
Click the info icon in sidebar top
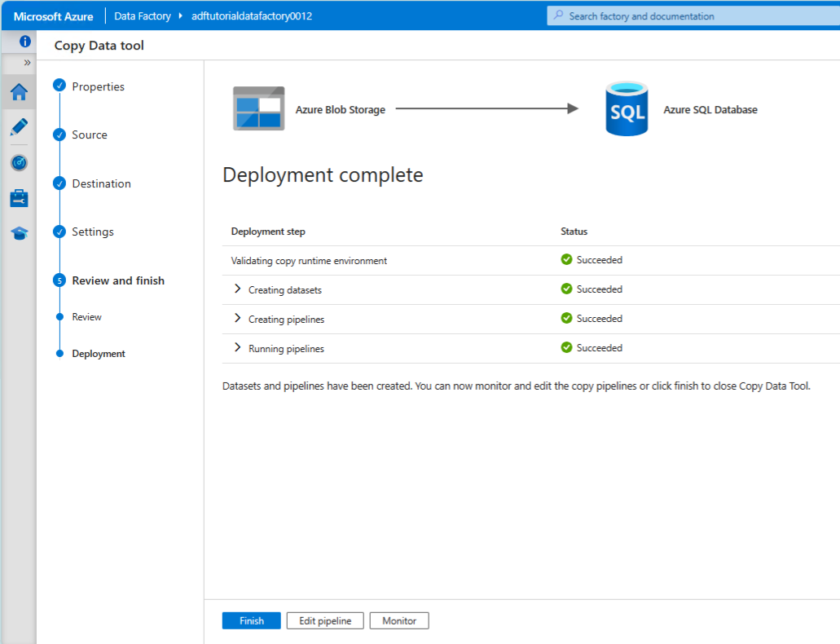click(24, 42)
